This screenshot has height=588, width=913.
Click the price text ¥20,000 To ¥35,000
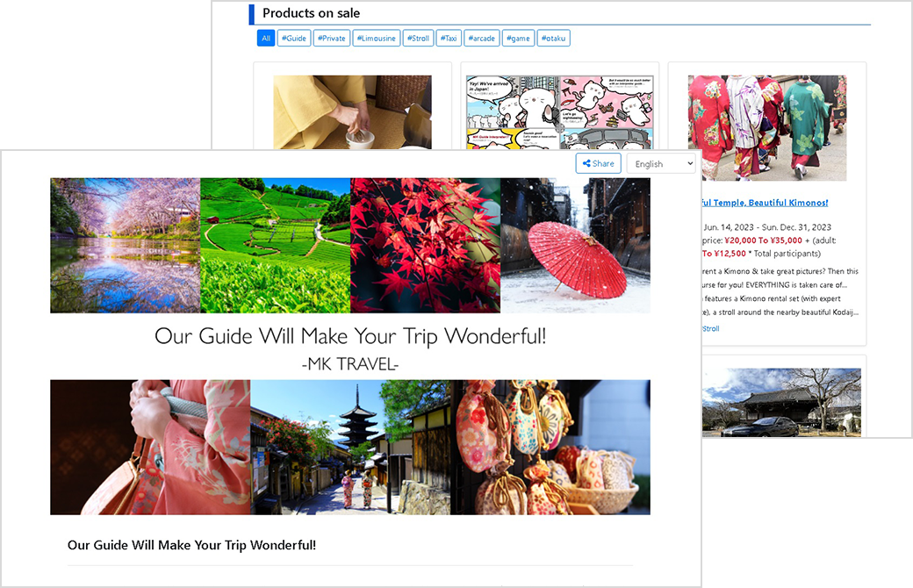point(764,240)
